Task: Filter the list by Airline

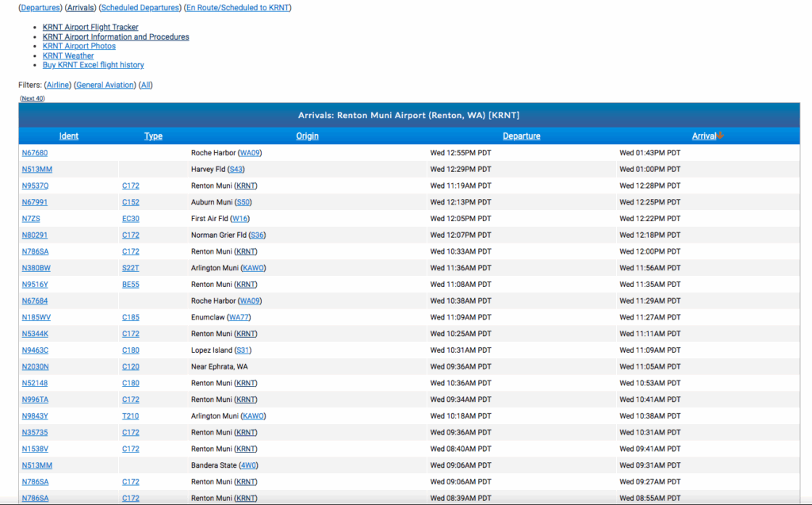Action: pos(58,85)
